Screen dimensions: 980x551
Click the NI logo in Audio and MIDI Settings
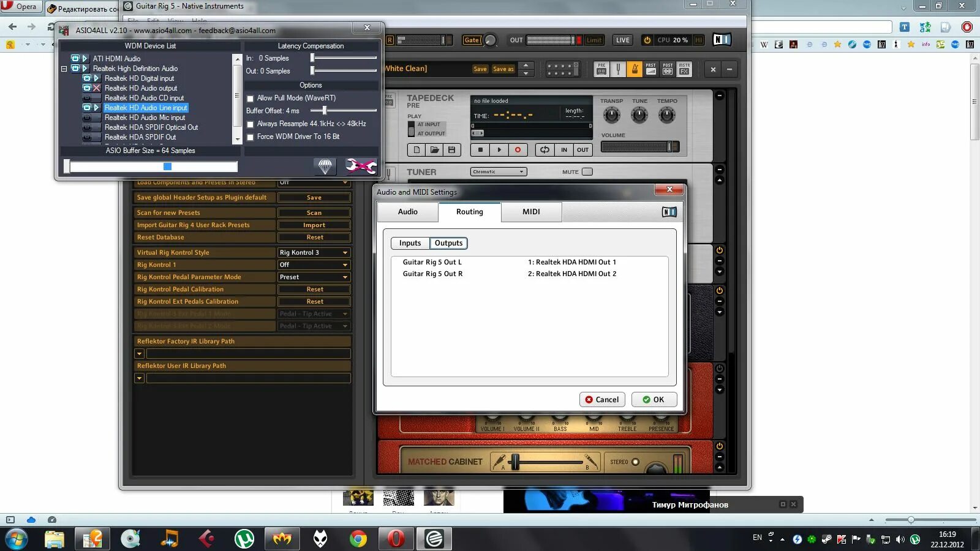669,212
